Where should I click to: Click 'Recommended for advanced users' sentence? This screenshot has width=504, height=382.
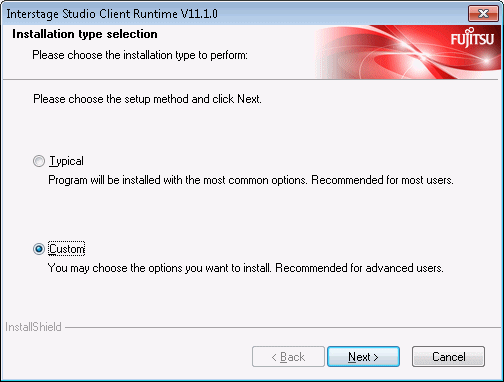tap(359, 268)
